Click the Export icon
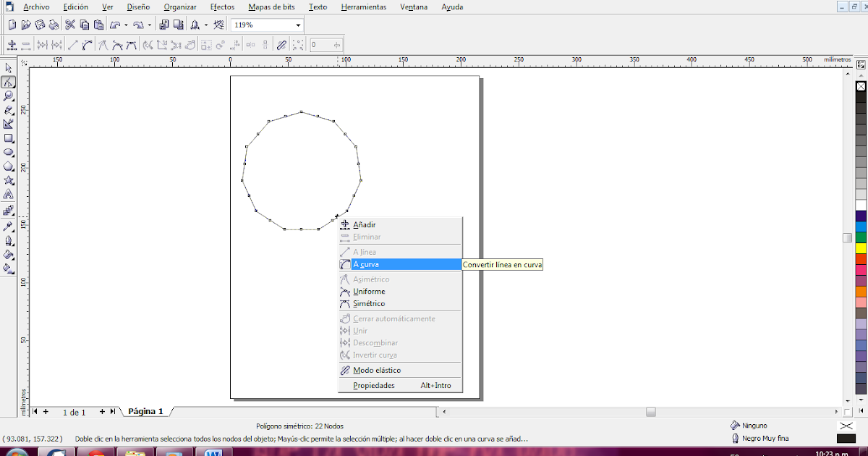 (x=178, y=25)
